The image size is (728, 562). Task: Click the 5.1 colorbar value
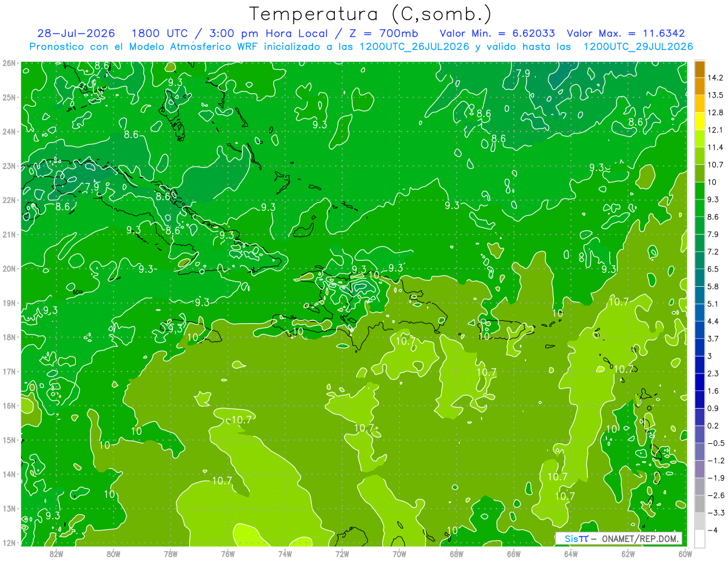click(x=713, y=304)
